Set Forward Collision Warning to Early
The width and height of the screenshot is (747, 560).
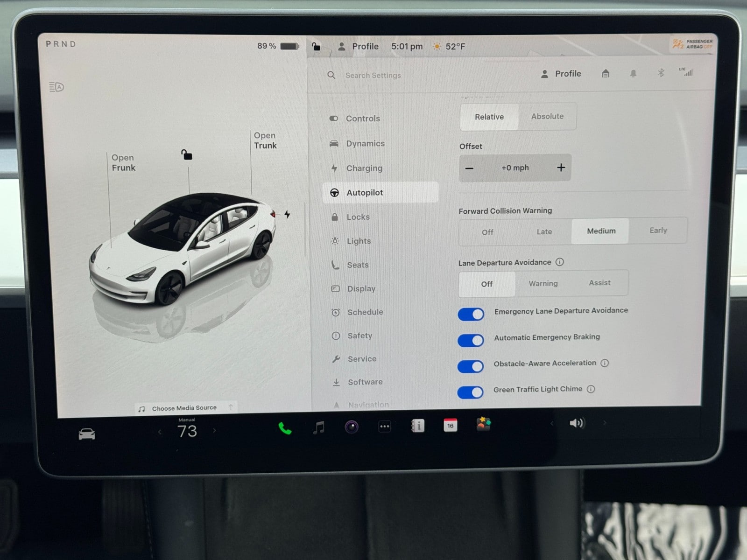pyautogui.click(x=658, y=231)
